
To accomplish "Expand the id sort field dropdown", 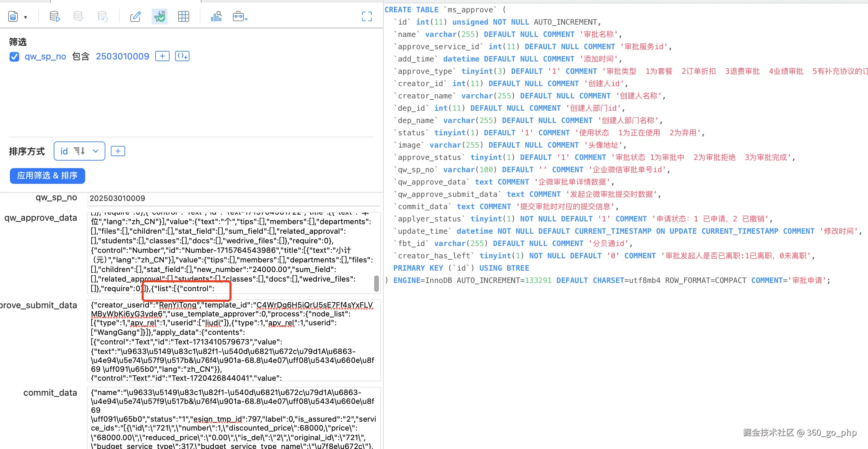I will click(x=95, y=151).
